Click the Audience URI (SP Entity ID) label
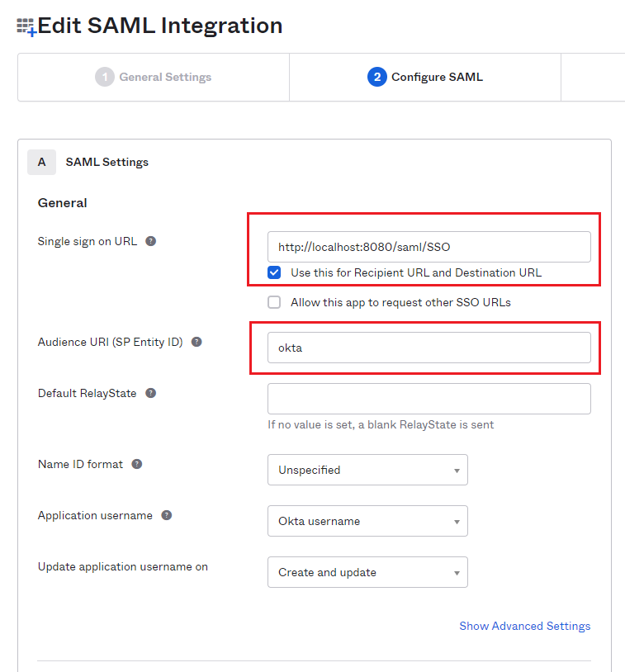The height and width of the screenshot is (672, 625). coord(110,342)
